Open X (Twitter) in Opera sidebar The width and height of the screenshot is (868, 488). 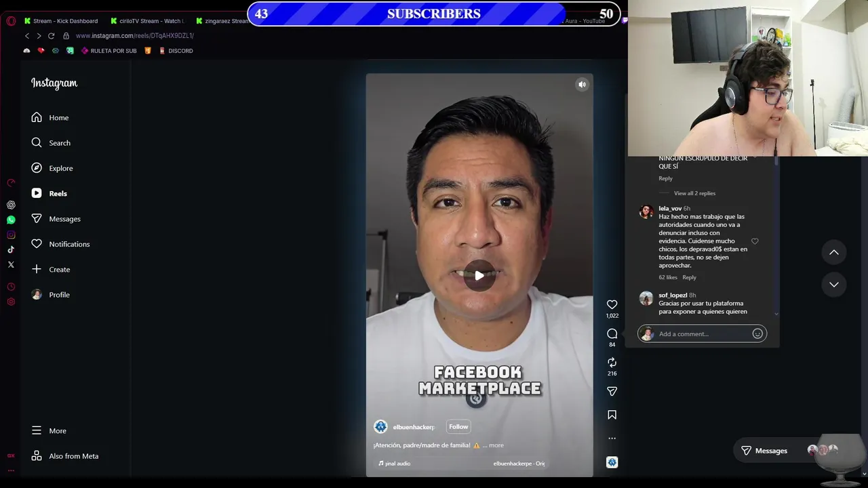[11, 264]
